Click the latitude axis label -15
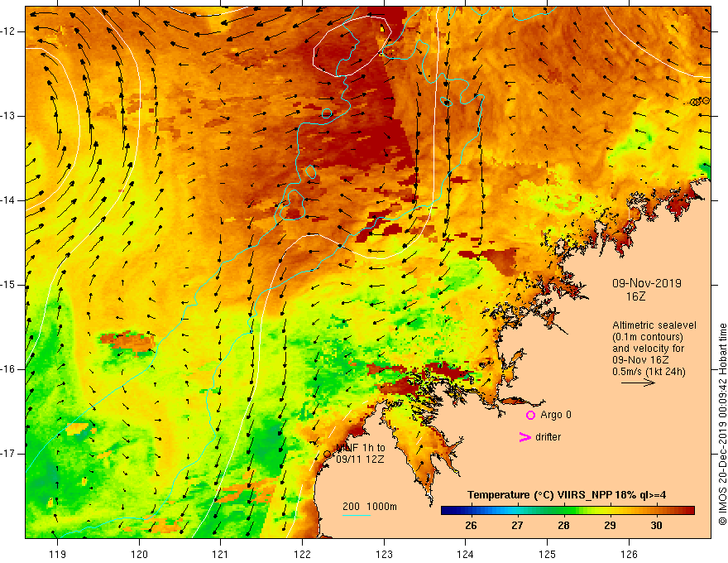728x563 pixels. coord(9,285)
